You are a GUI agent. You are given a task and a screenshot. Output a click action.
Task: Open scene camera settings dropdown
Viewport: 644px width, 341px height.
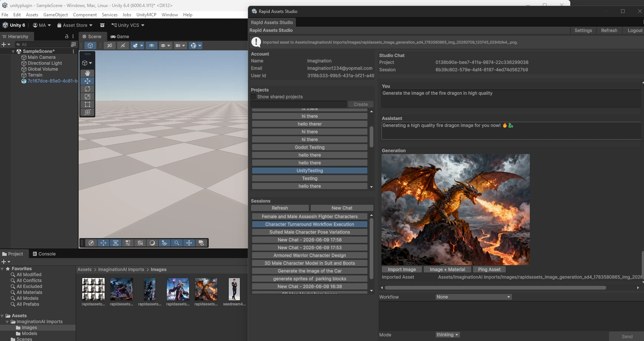pos(180,46)
